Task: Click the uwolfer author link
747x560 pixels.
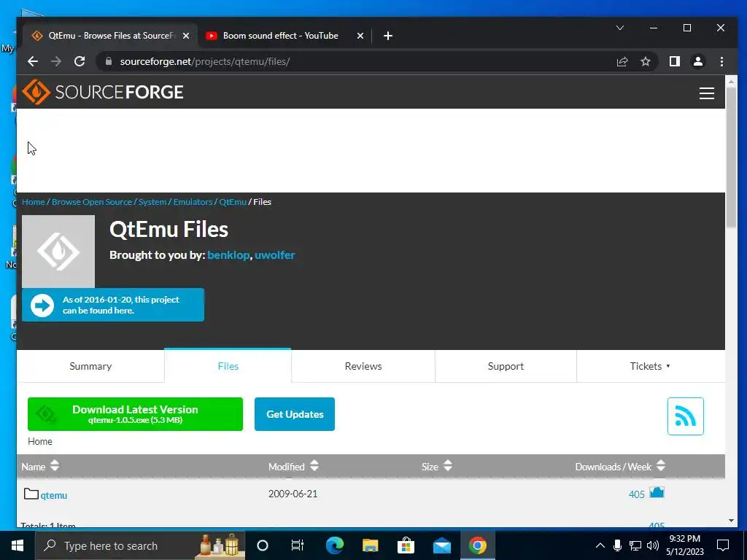Action: (x=275, y=254)
